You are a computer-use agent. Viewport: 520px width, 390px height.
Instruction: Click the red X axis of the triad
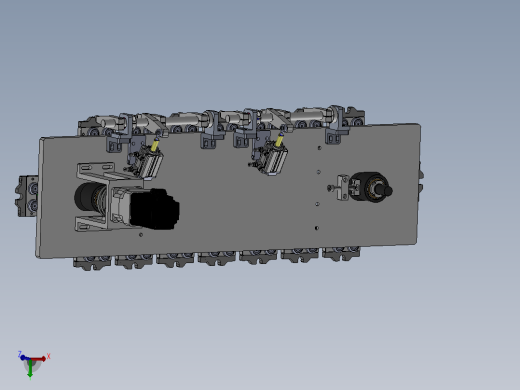click(39, 359)
